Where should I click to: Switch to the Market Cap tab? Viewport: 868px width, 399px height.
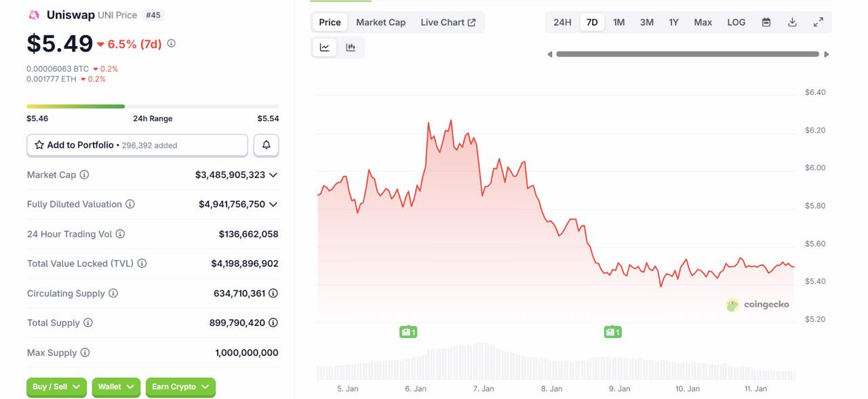coord(381,22)
